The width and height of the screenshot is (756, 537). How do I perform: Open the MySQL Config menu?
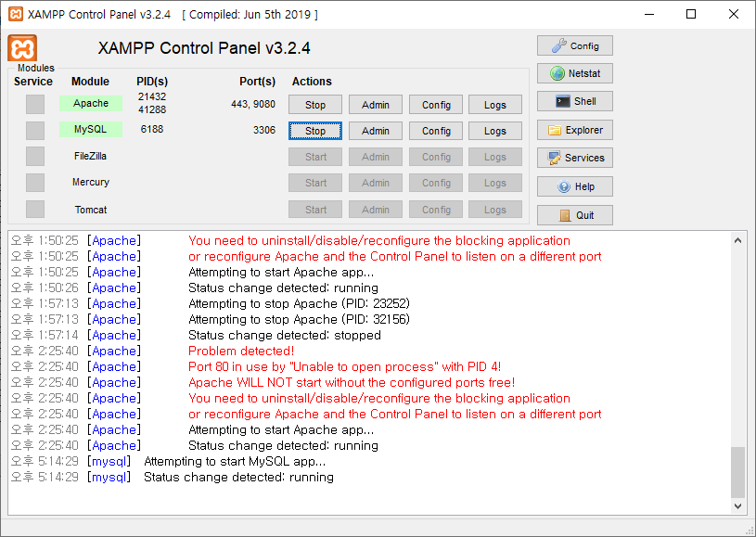(x=436, y=131)
